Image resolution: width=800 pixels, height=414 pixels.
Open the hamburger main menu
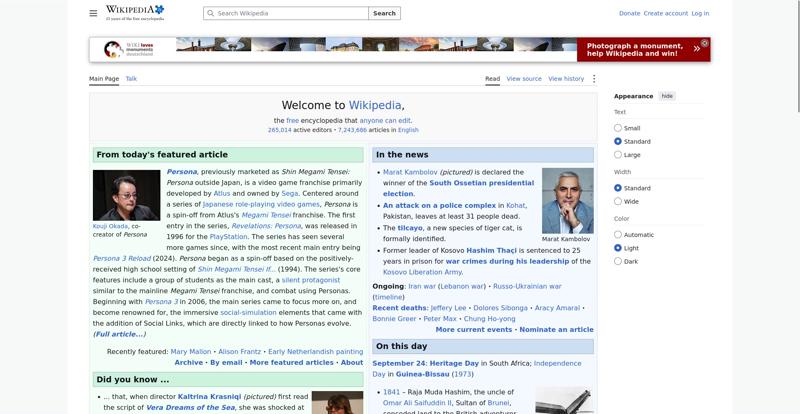tap(93, 13)
